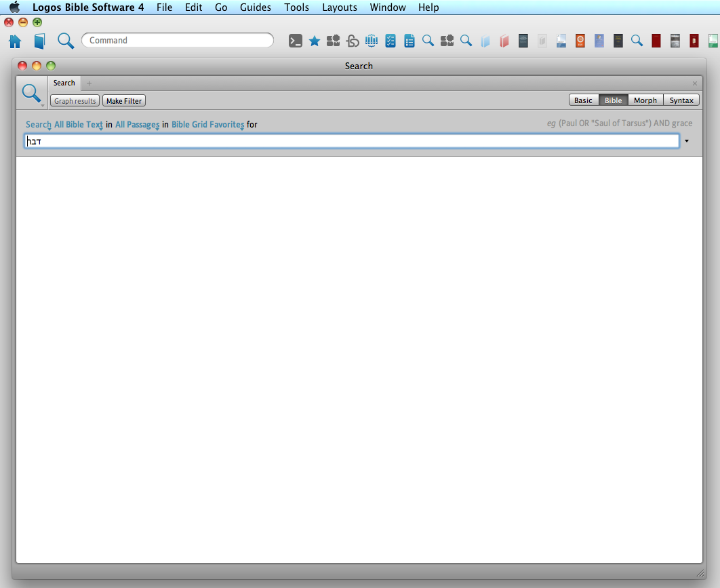Viewport: 720px width, 588px height.
Task: Add a new tab with plus
Action: coord(89,83)
